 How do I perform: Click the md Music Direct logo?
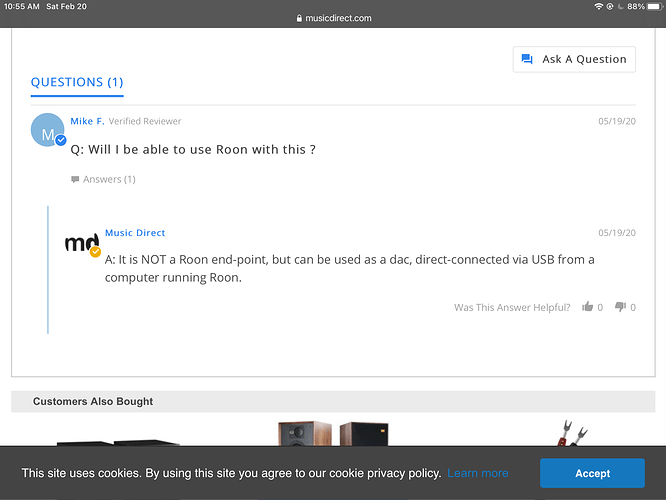click(82, 243)
